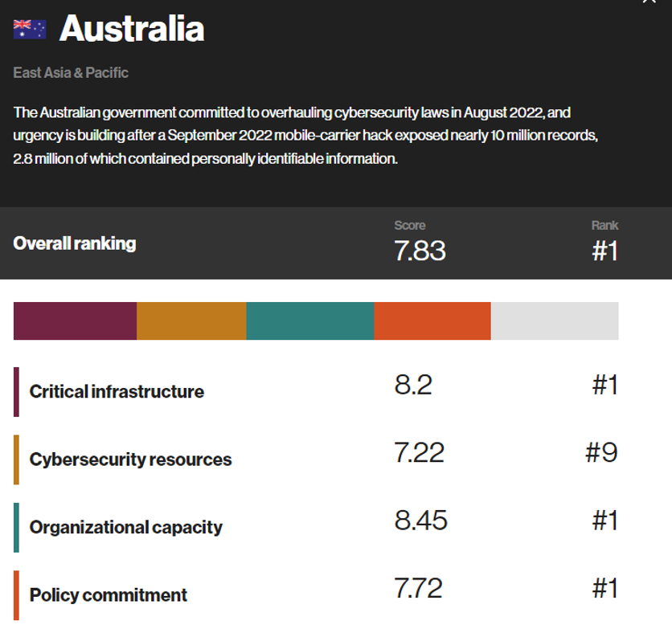The height and width of the screenshot is (633, 672).
Task: Select the teal Organizational capacity bar segment
Action: [x=309, y=321]
